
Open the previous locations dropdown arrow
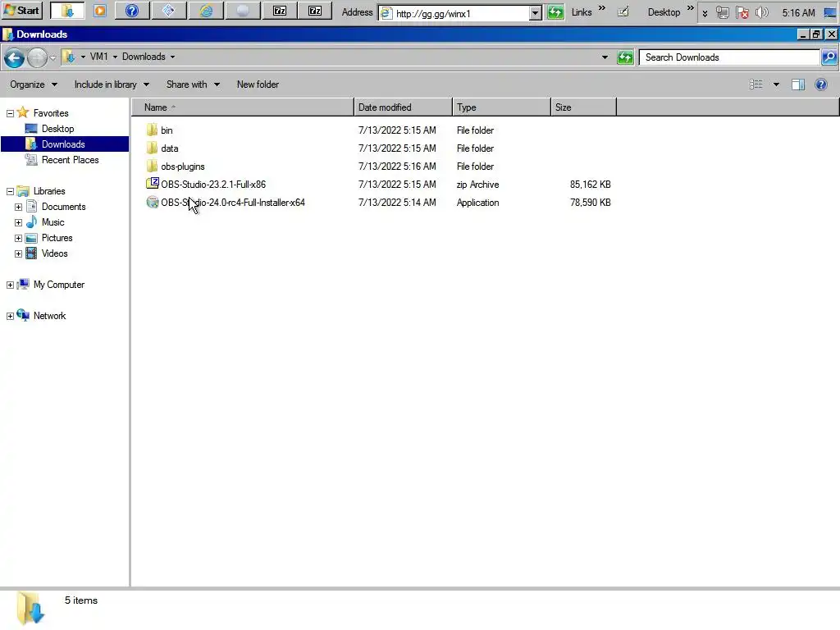(x=605, y=57)
